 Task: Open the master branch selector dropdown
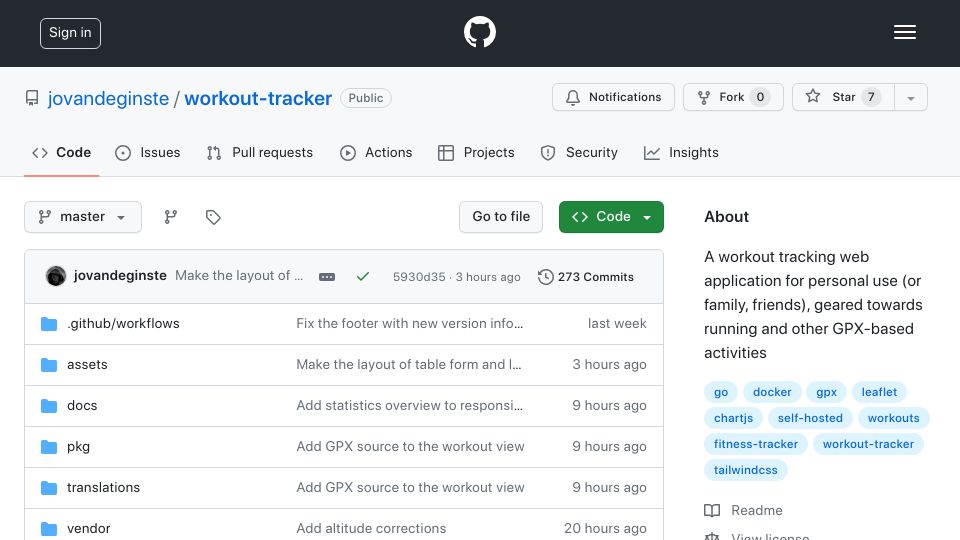click(x=83, y=217)
